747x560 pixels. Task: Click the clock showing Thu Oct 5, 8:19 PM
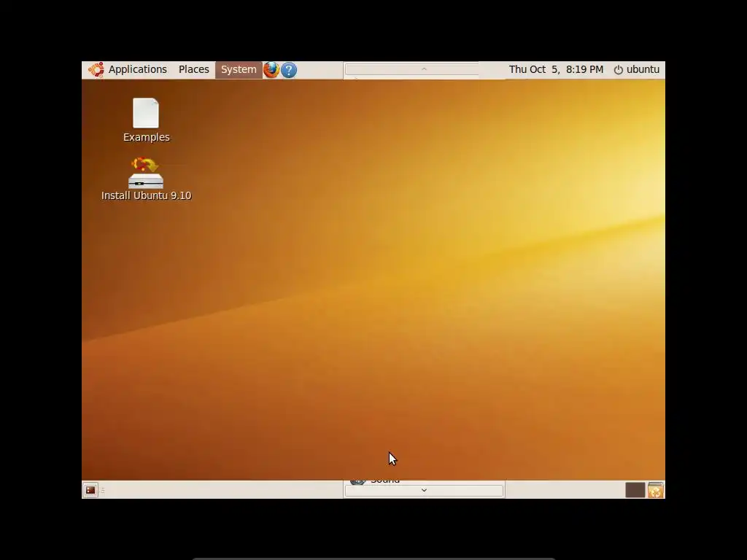click(x=556, y=69)
